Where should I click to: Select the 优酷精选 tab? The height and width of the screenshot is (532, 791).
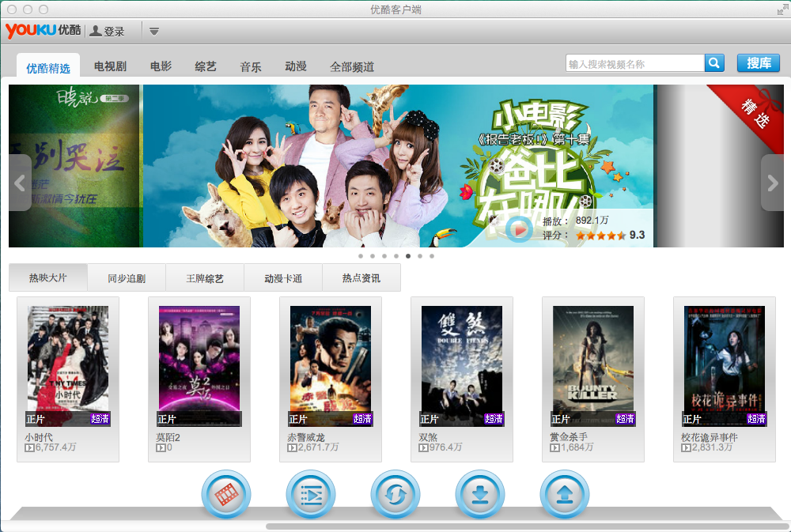coord(48,67)
